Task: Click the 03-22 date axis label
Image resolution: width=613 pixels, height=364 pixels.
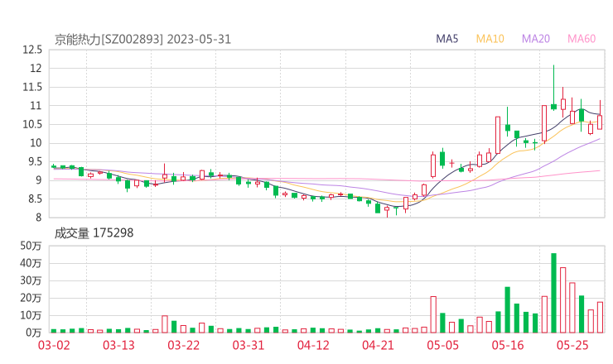Action: (183, 345)
